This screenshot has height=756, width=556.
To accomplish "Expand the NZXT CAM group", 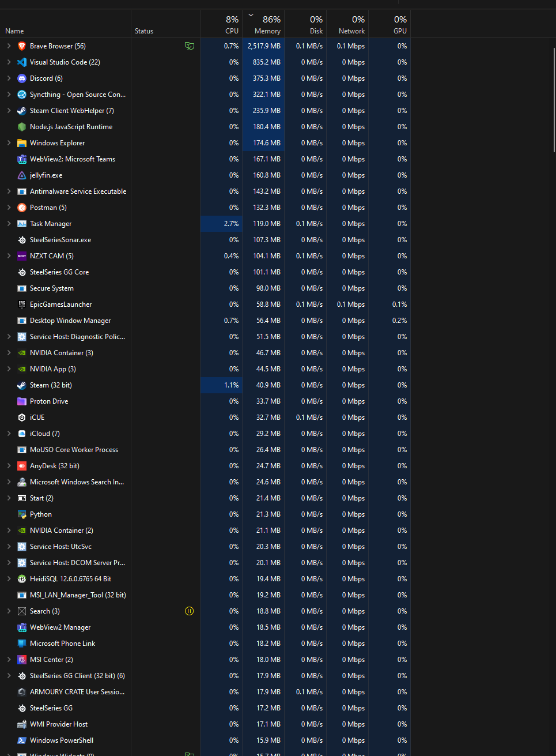I will (x=9, y=255).
